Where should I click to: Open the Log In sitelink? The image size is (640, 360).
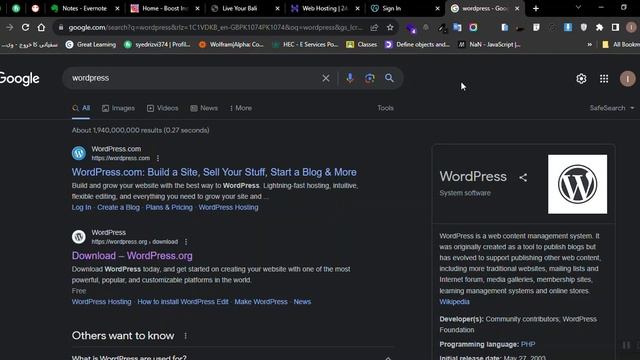click(82, 207)
